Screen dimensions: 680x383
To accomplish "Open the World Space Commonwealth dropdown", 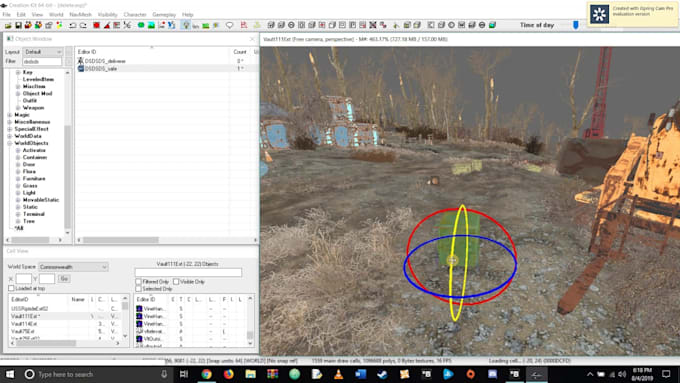I will (73, 267).
